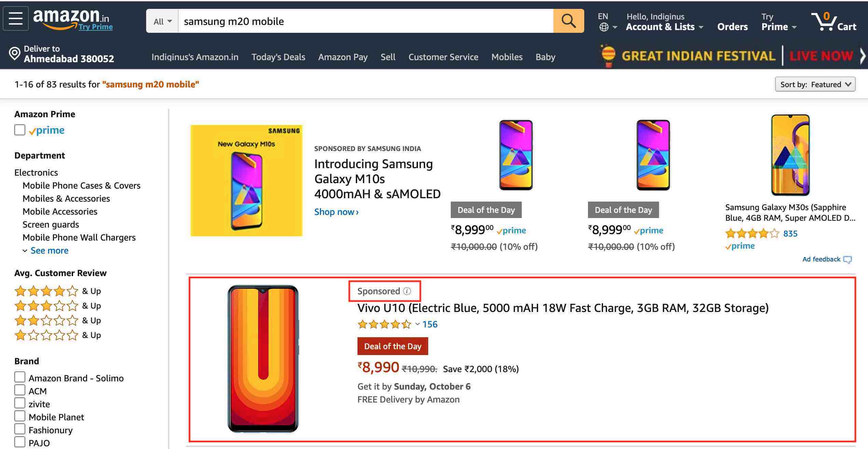
Task: Go to the Mobiles section
Action: click(507, 57)
